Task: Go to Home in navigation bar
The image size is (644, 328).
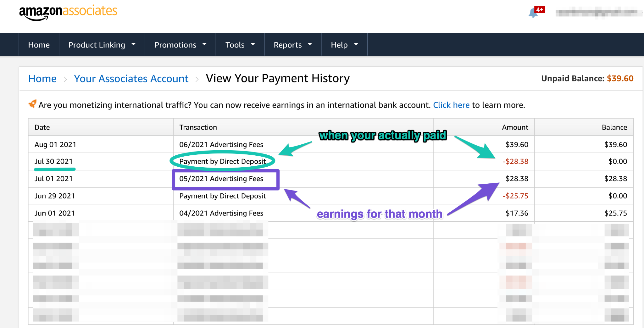Action: 39,45
